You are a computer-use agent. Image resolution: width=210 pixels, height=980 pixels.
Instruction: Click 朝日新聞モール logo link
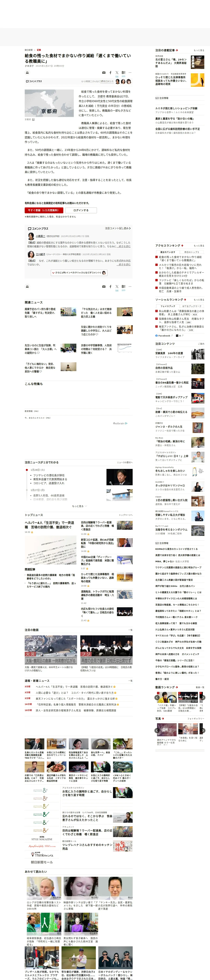pyautogui.click(x=42, y=862)
